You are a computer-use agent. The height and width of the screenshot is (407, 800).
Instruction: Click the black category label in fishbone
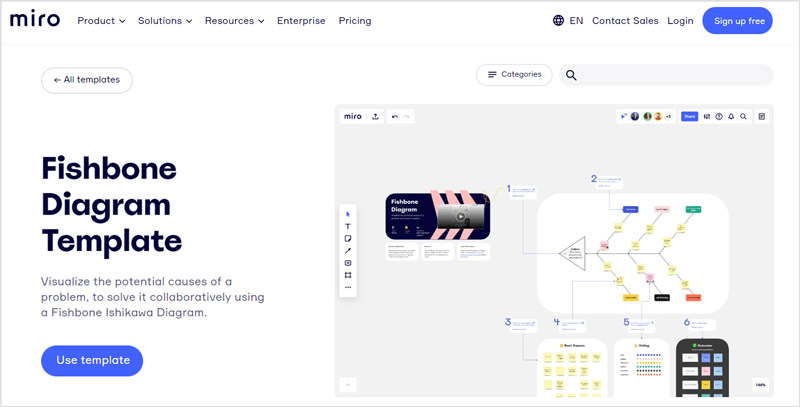[x=662, y=297]
